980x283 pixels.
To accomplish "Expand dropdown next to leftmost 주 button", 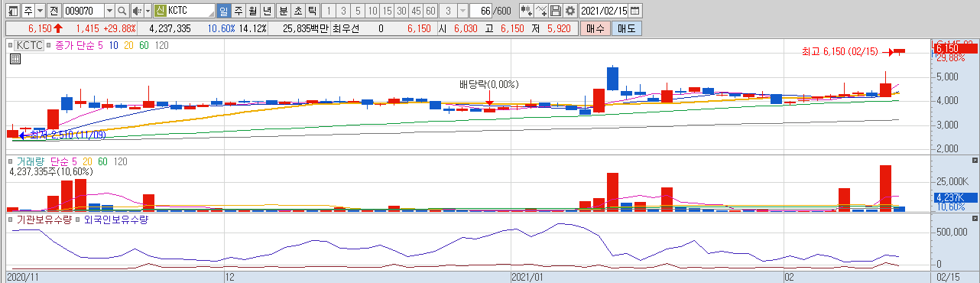I will [x=40, y=11].
